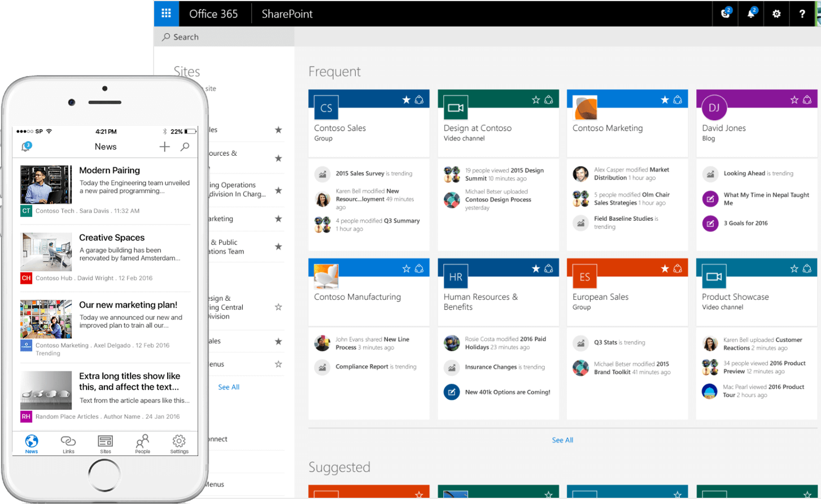Click See All in the Sites sidebar
This screenshot has width=821, height=504.
point(228,387)
